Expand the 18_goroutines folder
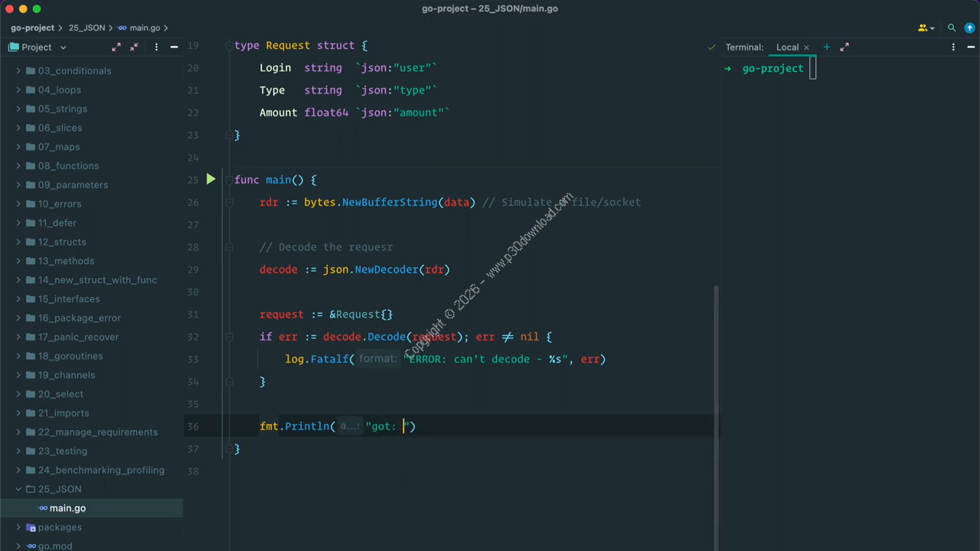 18,356
